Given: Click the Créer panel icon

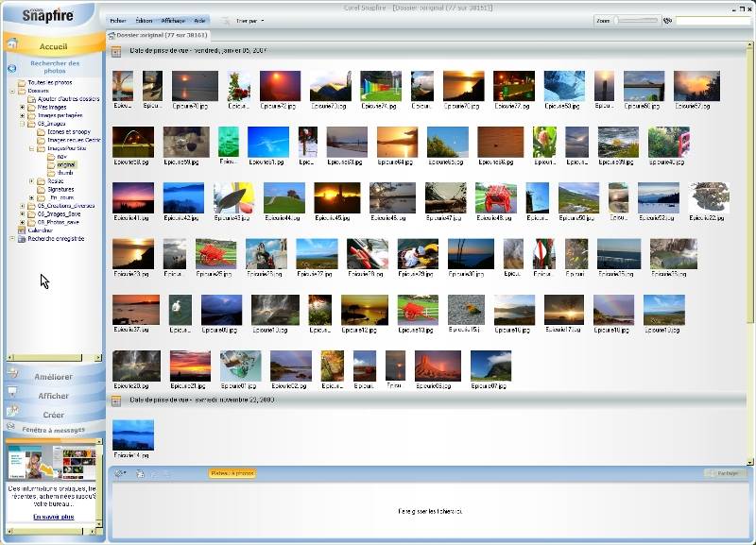Looking at the screenshot, I should [12, 412].
